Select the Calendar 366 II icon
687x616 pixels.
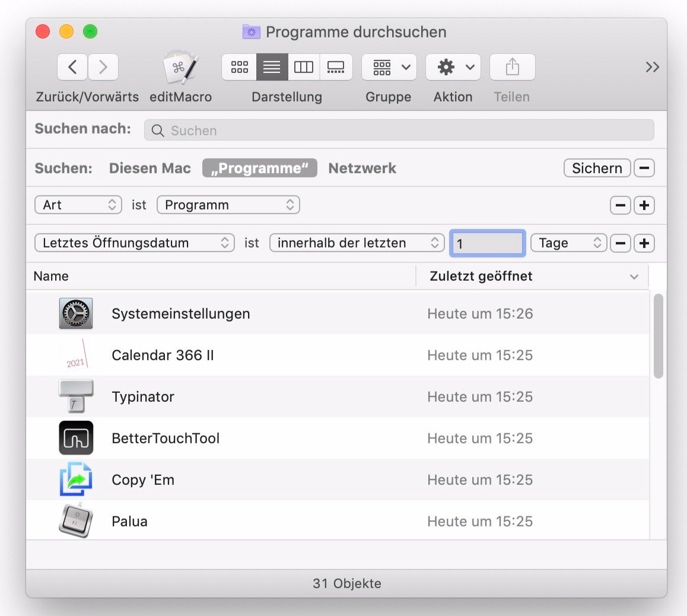pyautogui.click(x=76, y=354)
